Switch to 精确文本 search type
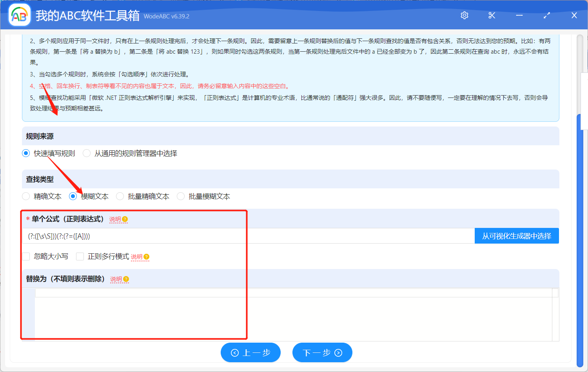The image size is (588, 372). pos(26,196)
